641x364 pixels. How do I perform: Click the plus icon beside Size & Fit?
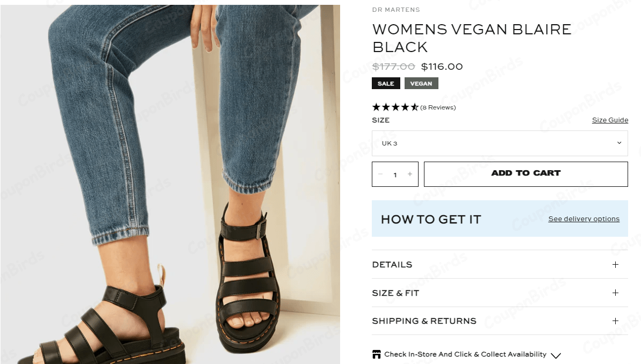click(x=615, y=293)
